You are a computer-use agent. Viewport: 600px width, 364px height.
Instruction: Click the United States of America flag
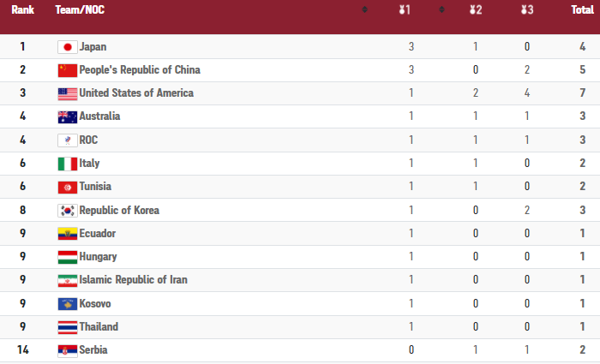pyautogui.click(x=68, y=93)
